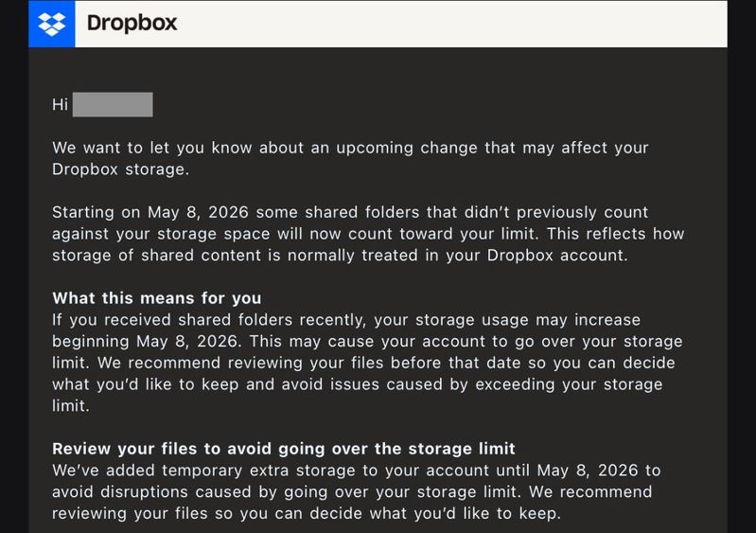Image resolution: width=756 pixels, height=533 pixels.
Task: Click the "Hi" greeting text
Action: tap(60, 104)
